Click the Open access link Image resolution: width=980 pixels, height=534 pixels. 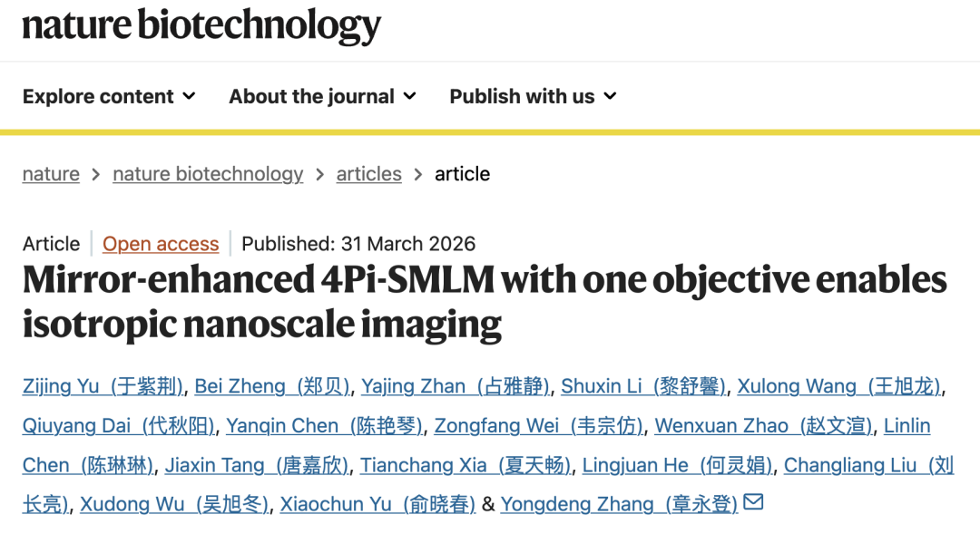(x=161, y=244)
